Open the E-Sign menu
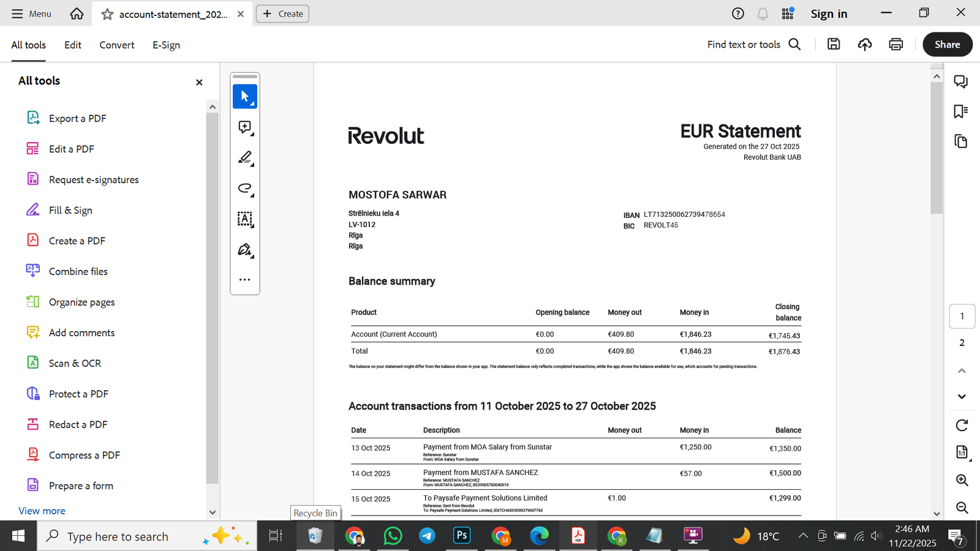The image size is (980, 551). click(x=165, y=45)
